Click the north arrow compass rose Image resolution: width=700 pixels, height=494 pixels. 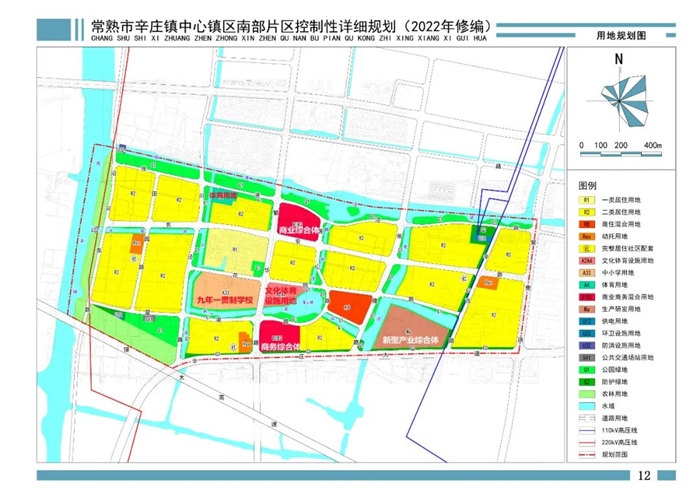[620, 102]
